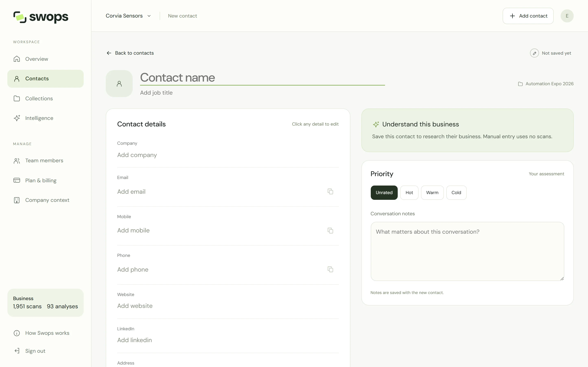Set priority to Warm
Image resolution: width=588 pixels, height=367 pixels.
pos(432,193)
